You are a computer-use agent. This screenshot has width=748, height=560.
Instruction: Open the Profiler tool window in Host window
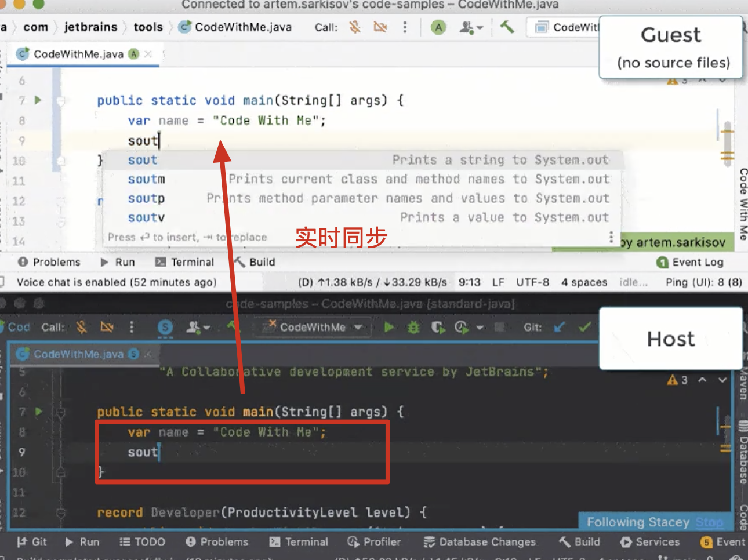tap(374, 541)
